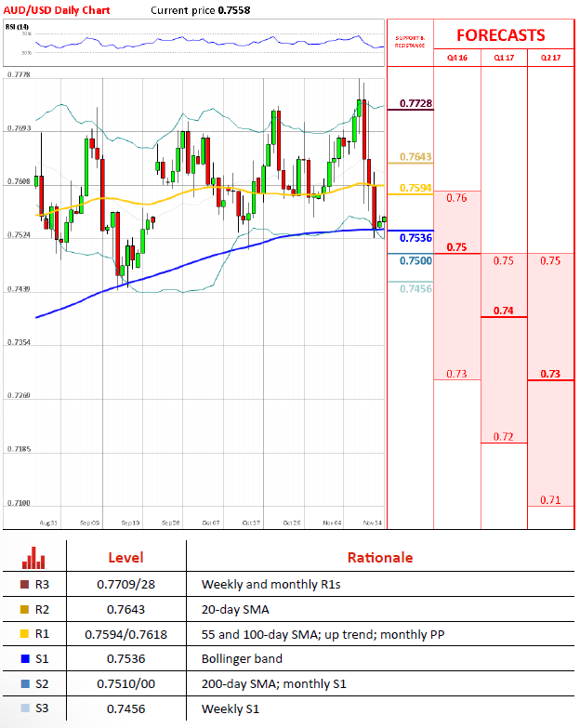Click the '20-day SMA' rationale
Image resolution: width=580 pixels, height=728 pixels.
click(x=235, y=609)
